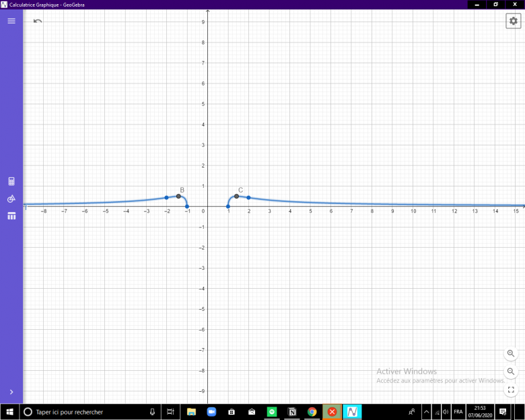Open the GeoGebra hamburger menu

coord(11,21)
